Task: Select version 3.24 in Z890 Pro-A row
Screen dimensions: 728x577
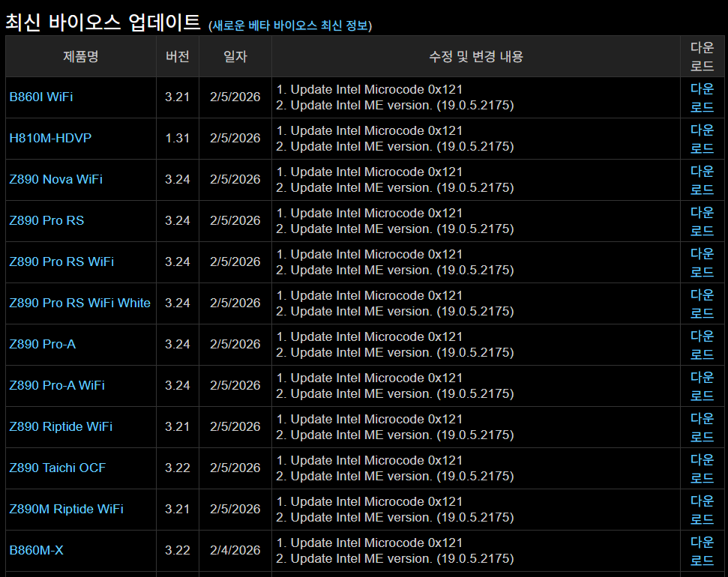Action: (x=178, y=345)
